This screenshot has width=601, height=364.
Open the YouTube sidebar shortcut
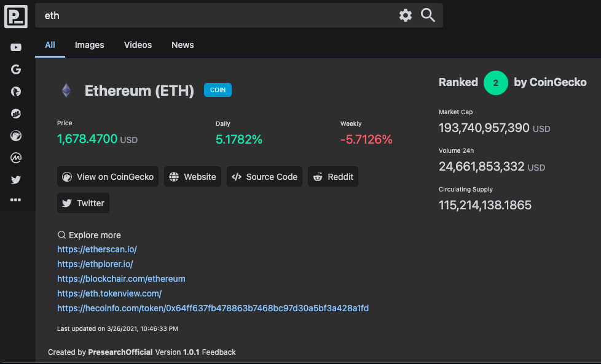click(x=16, y=47)
